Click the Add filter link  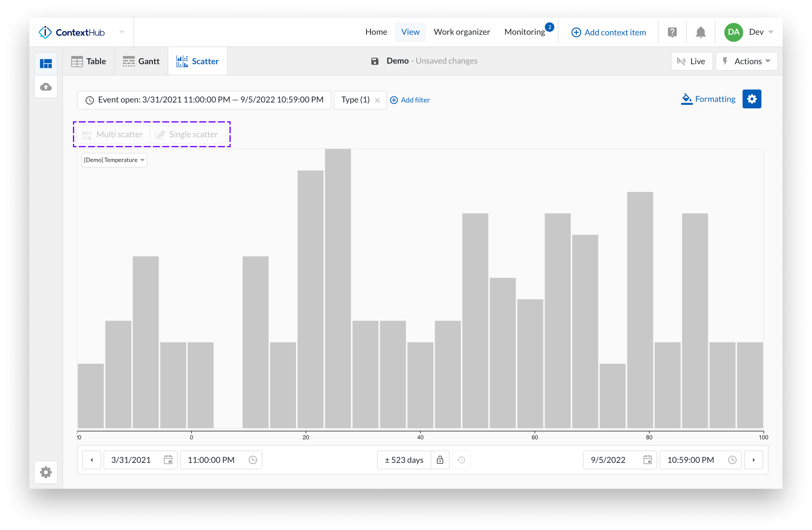(410, 100)
